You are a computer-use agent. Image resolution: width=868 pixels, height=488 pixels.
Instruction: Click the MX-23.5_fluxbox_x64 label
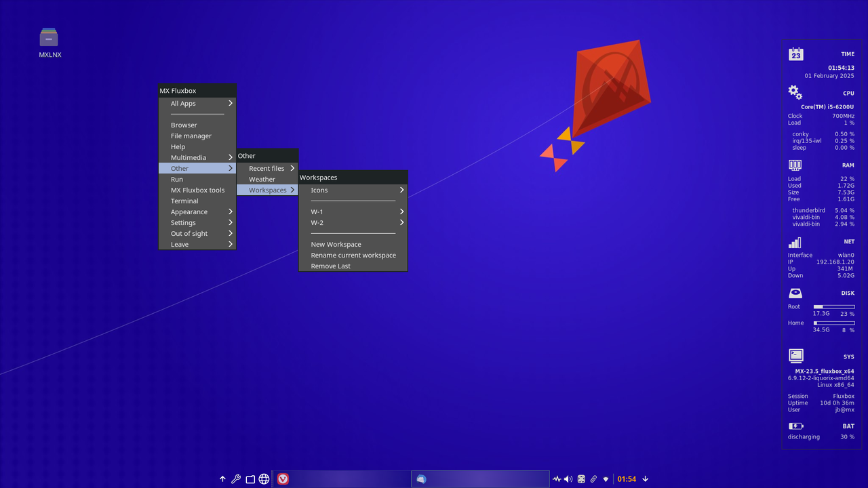825,371
